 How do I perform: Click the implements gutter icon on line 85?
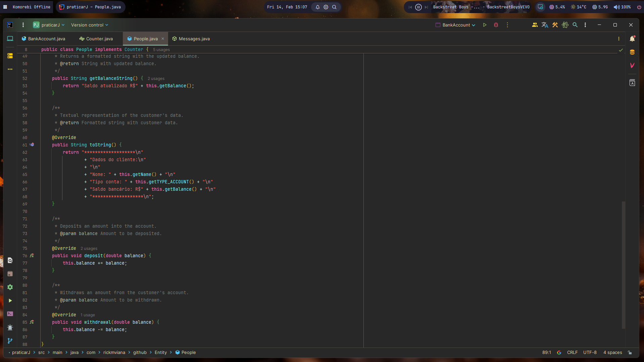pyautogui.click(x=32, y=322)
